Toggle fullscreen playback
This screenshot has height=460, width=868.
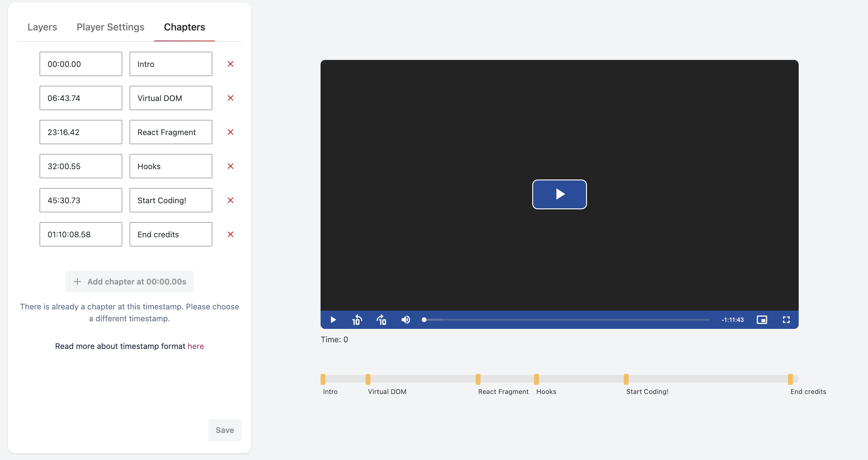[786, 319]
